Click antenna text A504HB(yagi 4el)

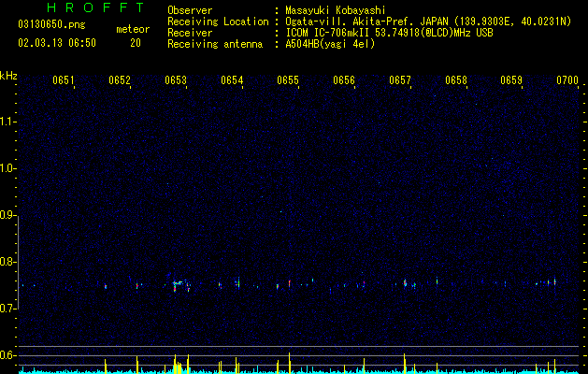click(330, 44)
